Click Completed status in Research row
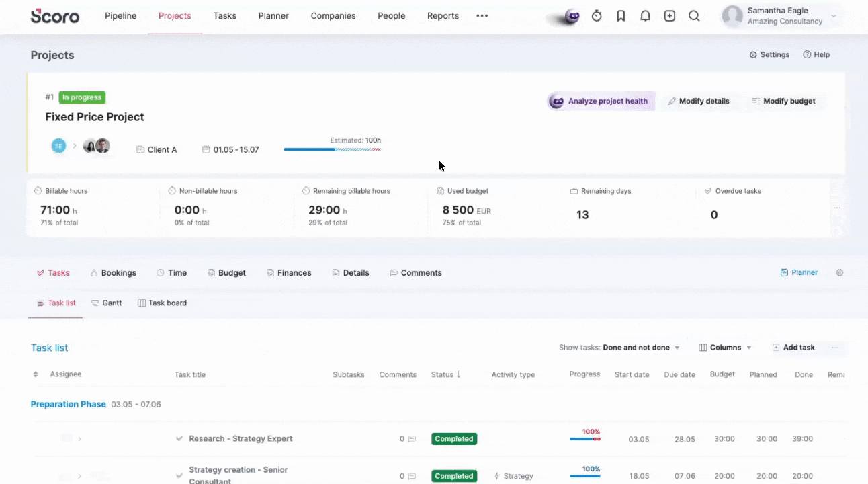Viewport: 868px width, 484px height. (454, 439)
